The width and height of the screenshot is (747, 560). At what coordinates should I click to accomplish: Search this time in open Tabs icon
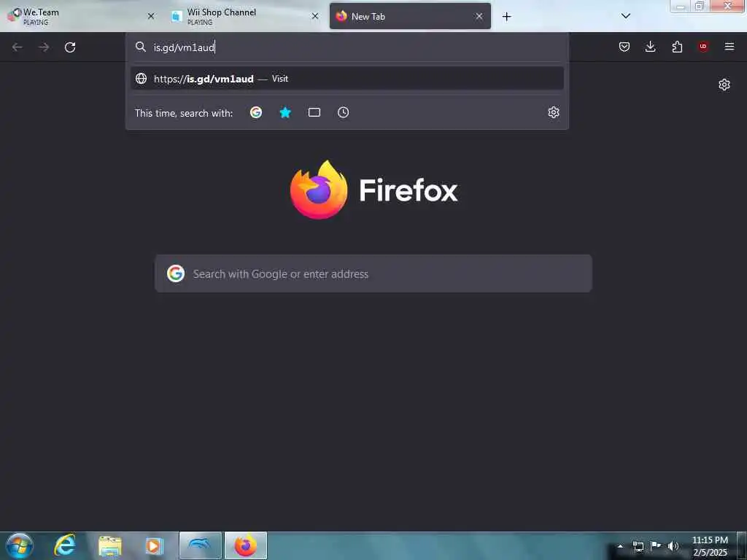(x=314, y=112)
